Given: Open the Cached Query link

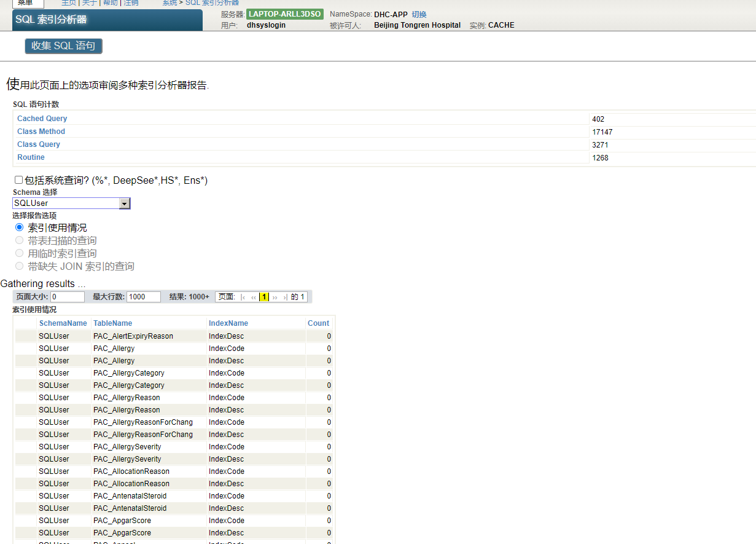Looking at the screenshot, I should [x=42, y=119].
